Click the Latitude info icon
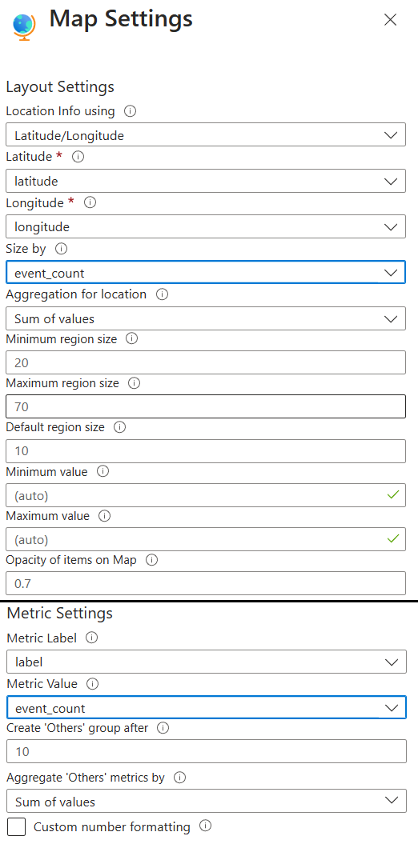The width and height of the screenshot is (418, 868). pyautogui.click(x=78, y=157)
